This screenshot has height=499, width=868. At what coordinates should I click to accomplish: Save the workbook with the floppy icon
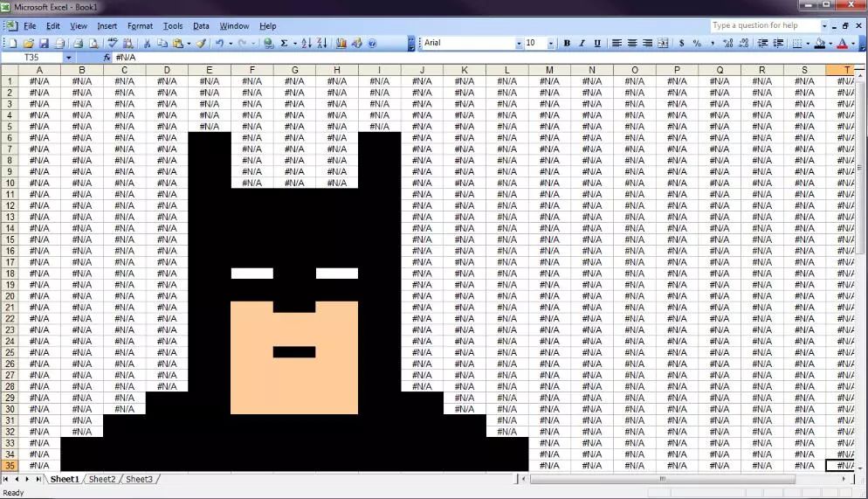click(x=44, y=43)
